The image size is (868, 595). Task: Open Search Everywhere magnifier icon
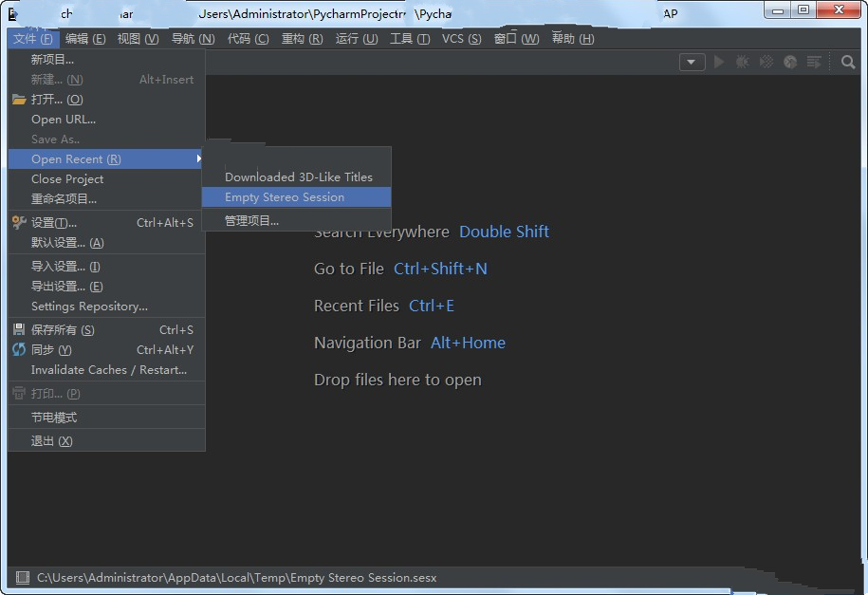[x=848, y=62]
